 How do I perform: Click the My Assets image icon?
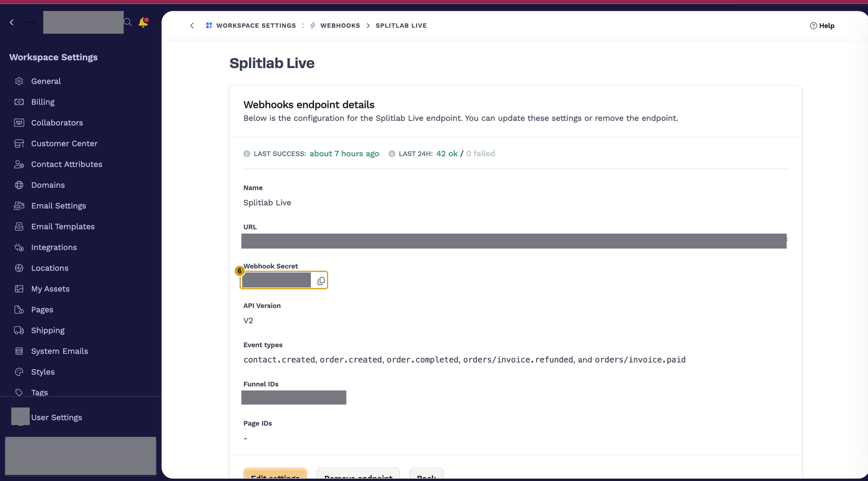point(19,289)
